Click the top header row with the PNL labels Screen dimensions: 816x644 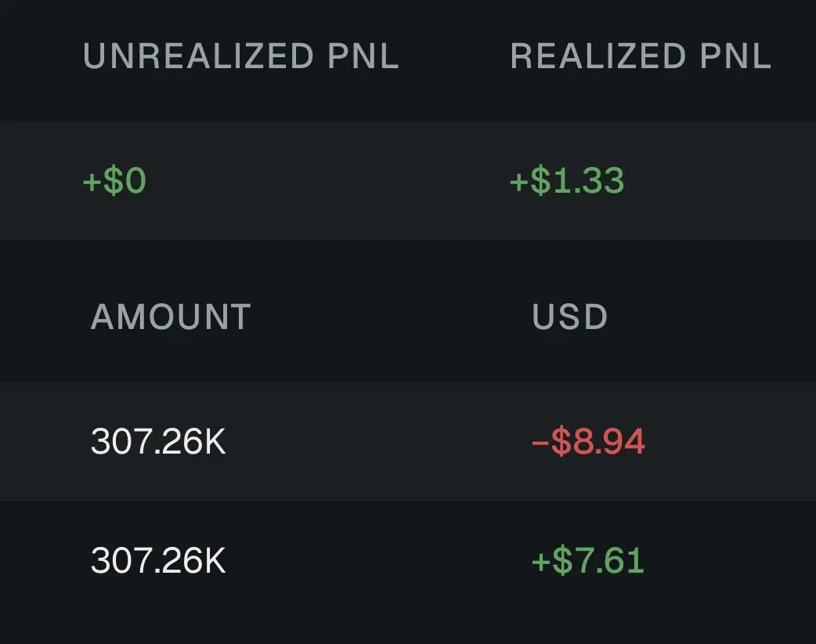[408, 56]
